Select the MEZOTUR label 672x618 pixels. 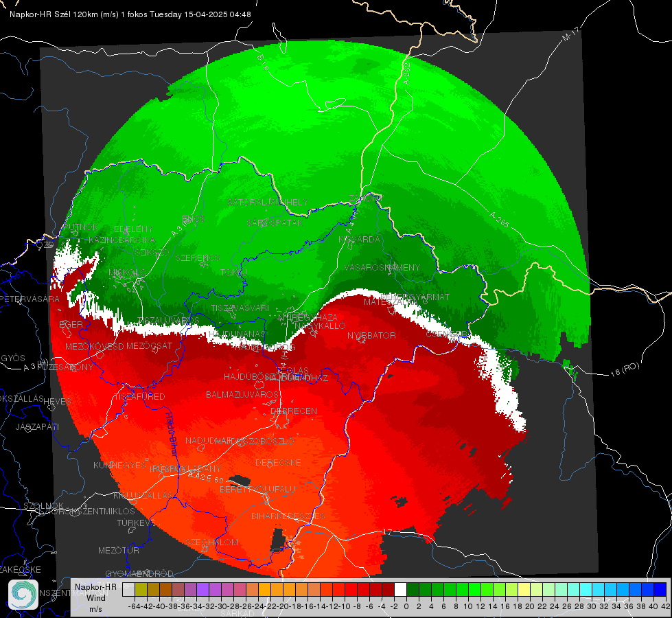tap(119, 550)
